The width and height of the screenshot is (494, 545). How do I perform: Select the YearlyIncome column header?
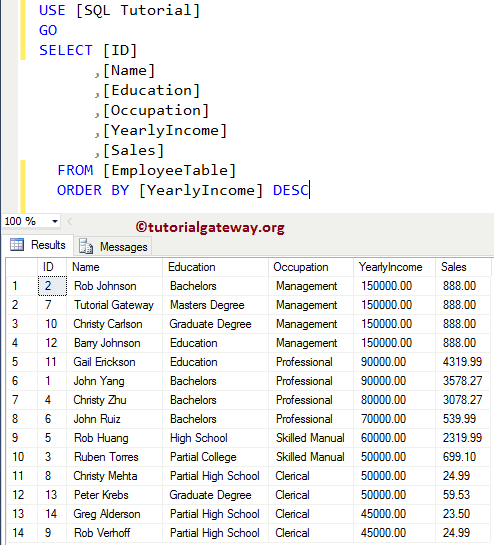click(394, 267)
